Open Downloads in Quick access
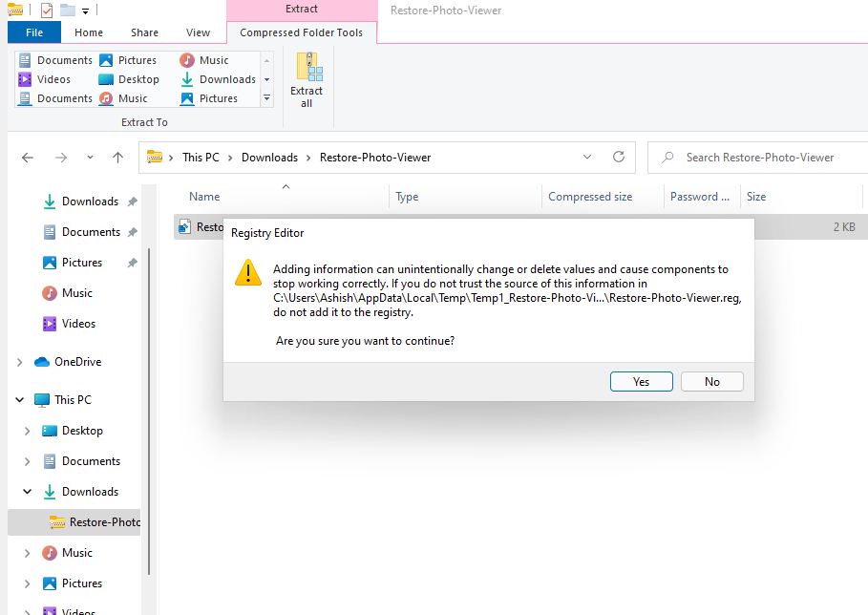This screenshot has height=615, width=868. (81, 201)
